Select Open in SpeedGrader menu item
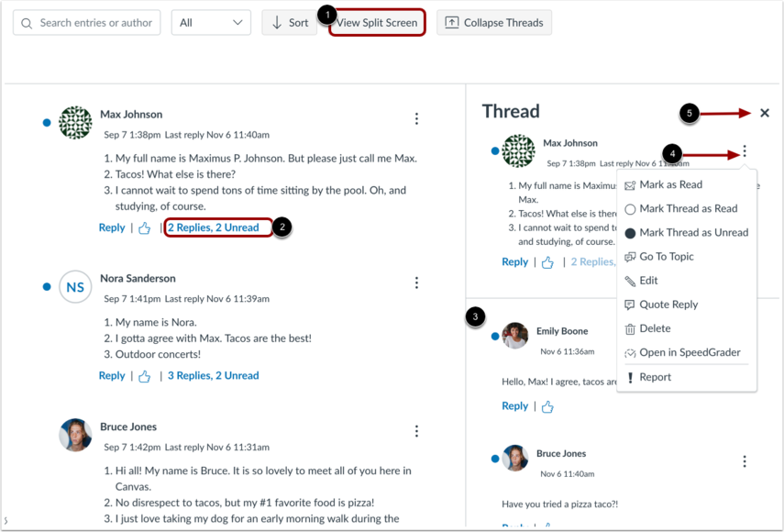784x532 pixels. tap(690, 352)
